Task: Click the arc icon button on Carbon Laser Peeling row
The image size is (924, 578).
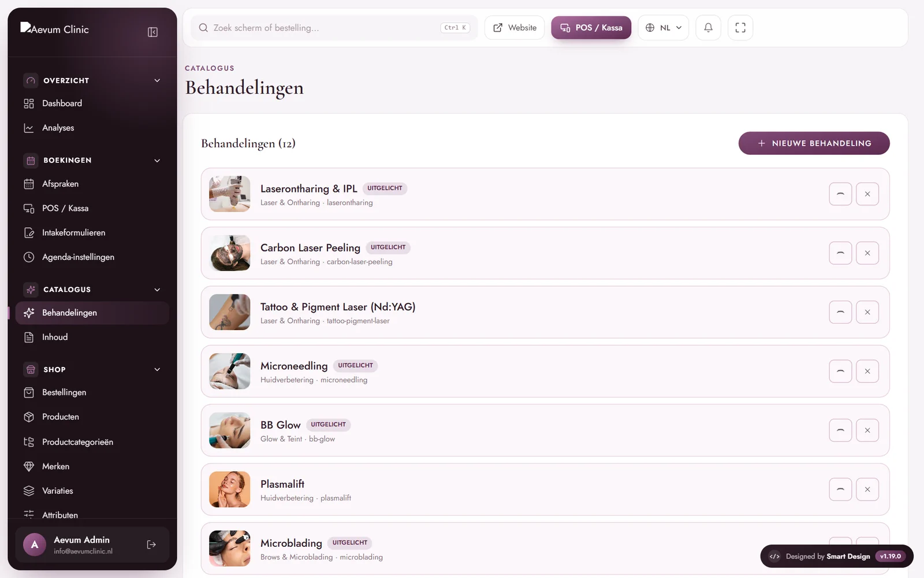Action: click(840, 253)
